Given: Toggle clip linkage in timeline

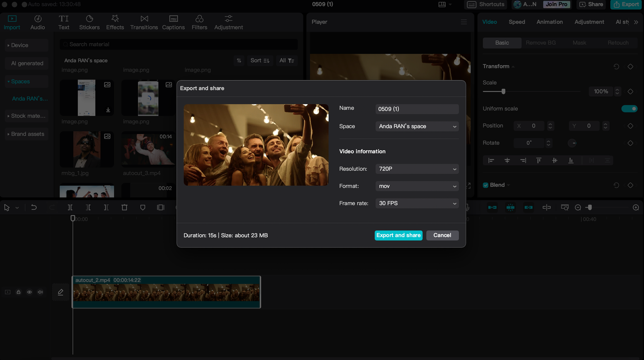Looking at the screenshot, I should pyautogui.click(x=528, y=207).
